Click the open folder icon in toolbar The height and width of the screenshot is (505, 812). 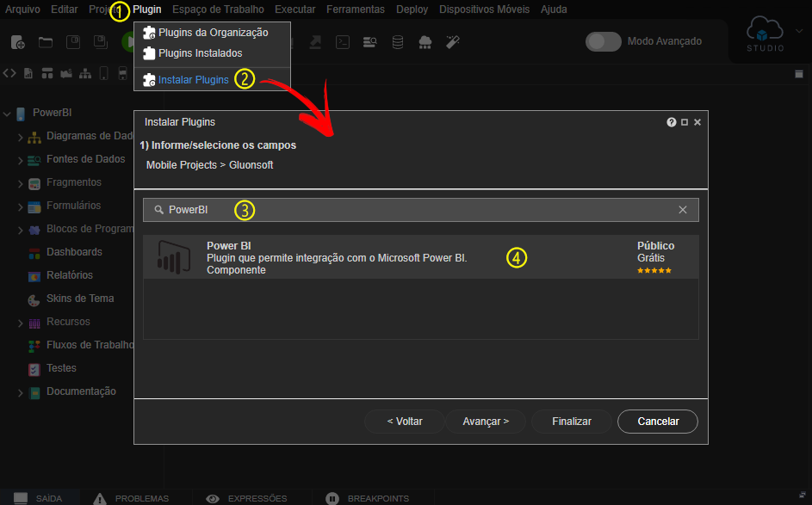[x=46, y=42]
